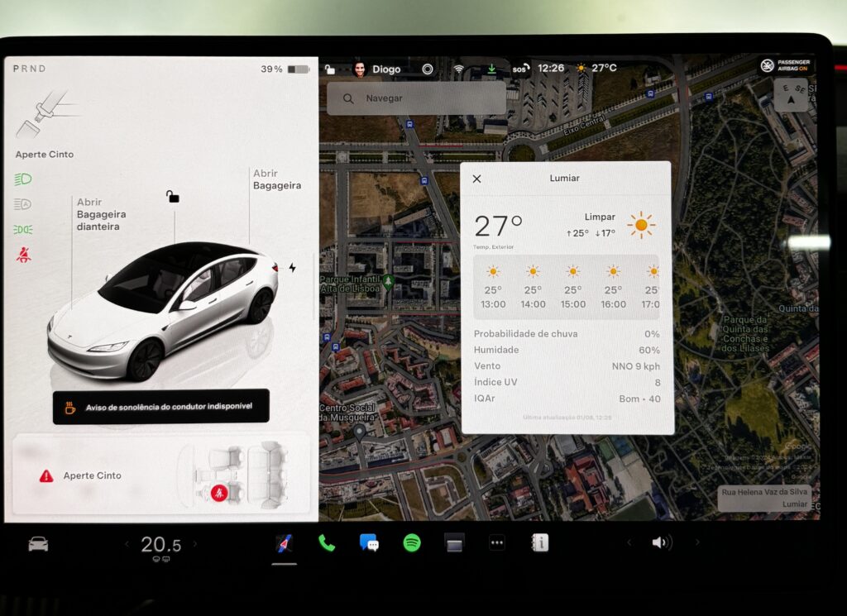Open the Messages chat bubble app
The height and width of the screenshot is (616, 847).
(x=369, y=543)
